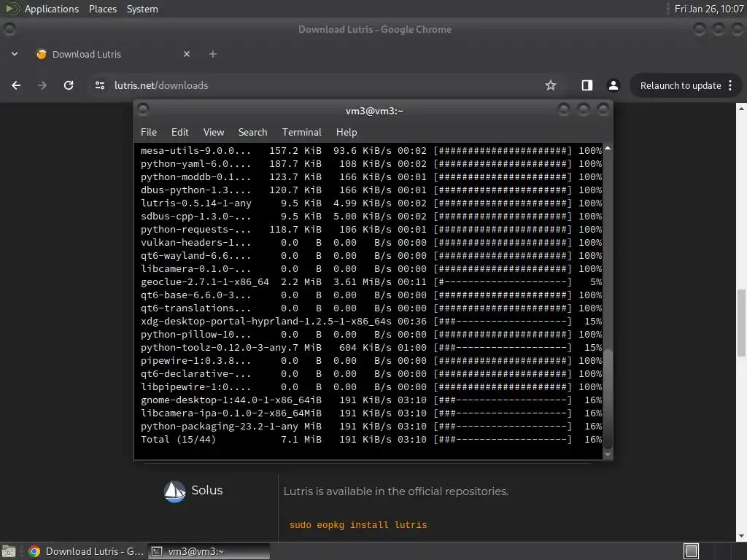This screenshot has width=747, height=560.
Task: Click the Chrome page scrollbar thumb
Action: [x=741, y=322]
